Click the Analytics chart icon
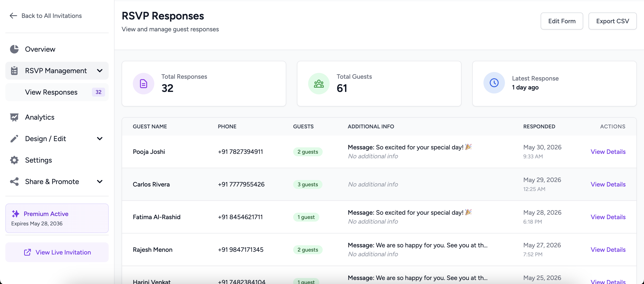The height and width of the screenshot is (284, 644). pos(14,117)
